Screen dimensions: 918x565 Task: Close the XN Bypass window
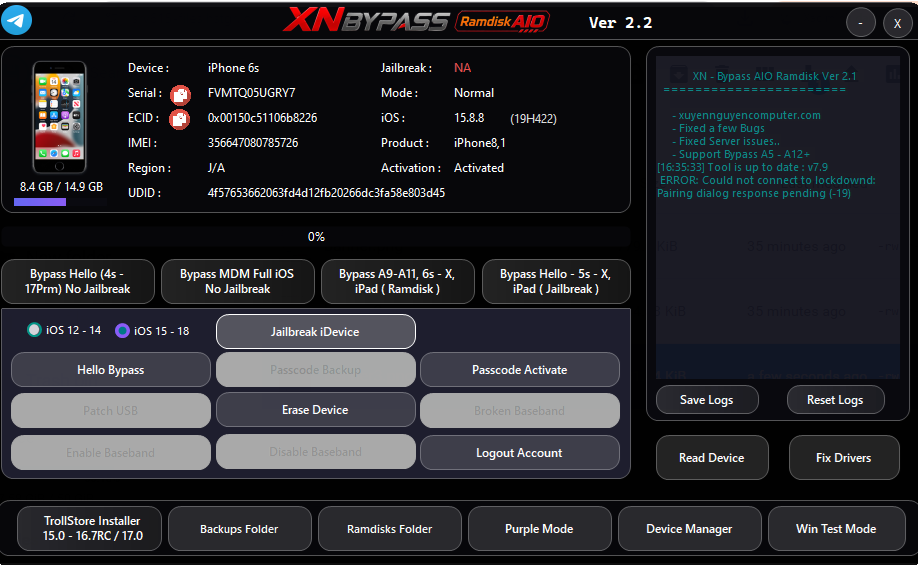click(x=897, y=23)
